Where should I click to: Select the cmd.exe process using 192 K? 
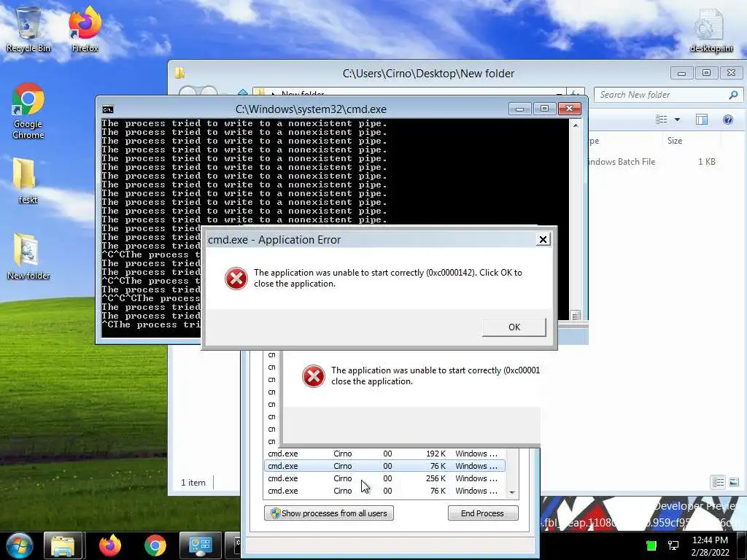pyautogui.click(x=384, y=454)
